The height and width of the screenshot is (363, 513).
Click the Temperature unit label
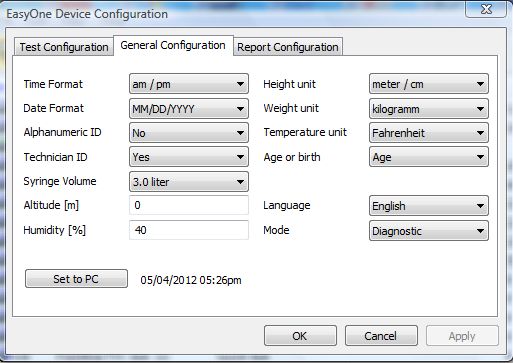(305, 132)
